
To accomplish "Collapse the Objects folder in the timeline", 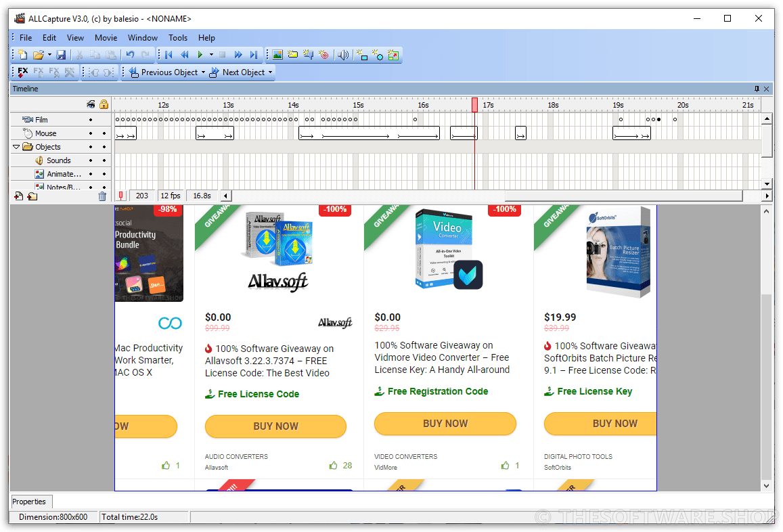I will [16, 147].
